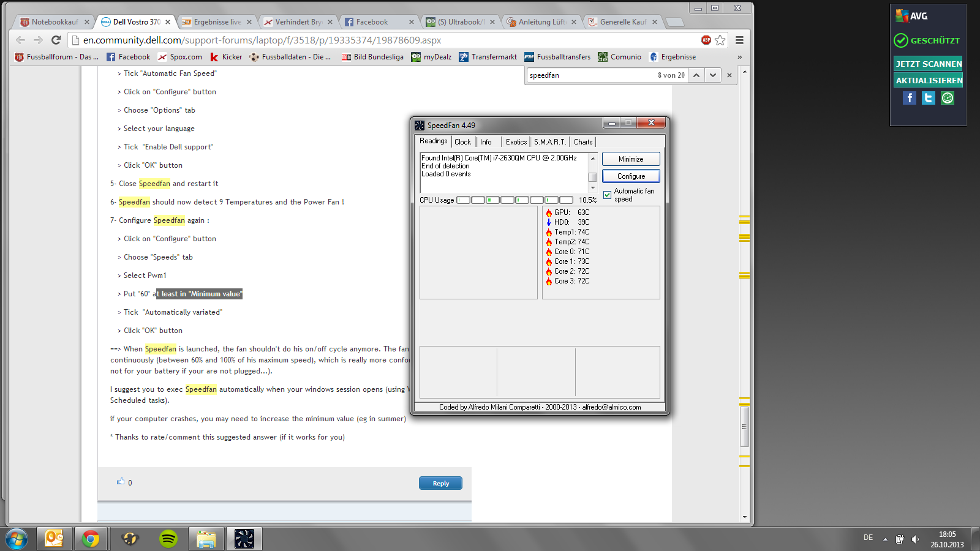This screenshot has width=980, height=551.
Task: Show more bookmarks chevron
Action: tap(739, 57)
